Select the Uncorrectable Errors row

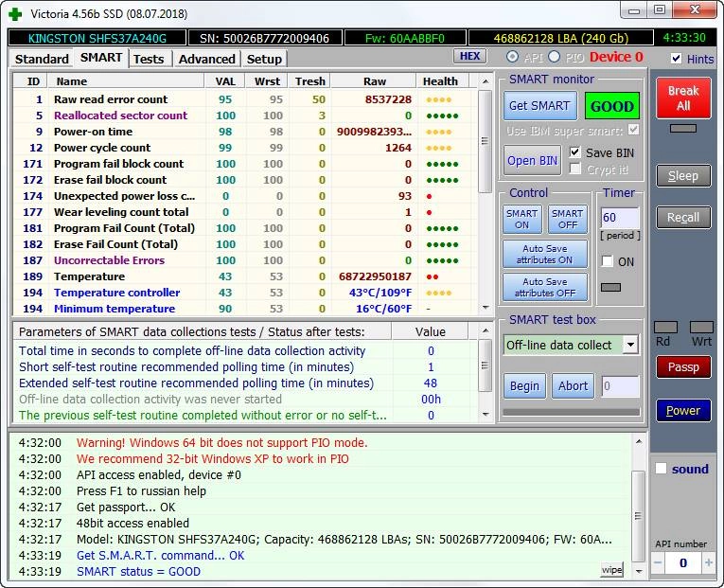pos(245,260)
